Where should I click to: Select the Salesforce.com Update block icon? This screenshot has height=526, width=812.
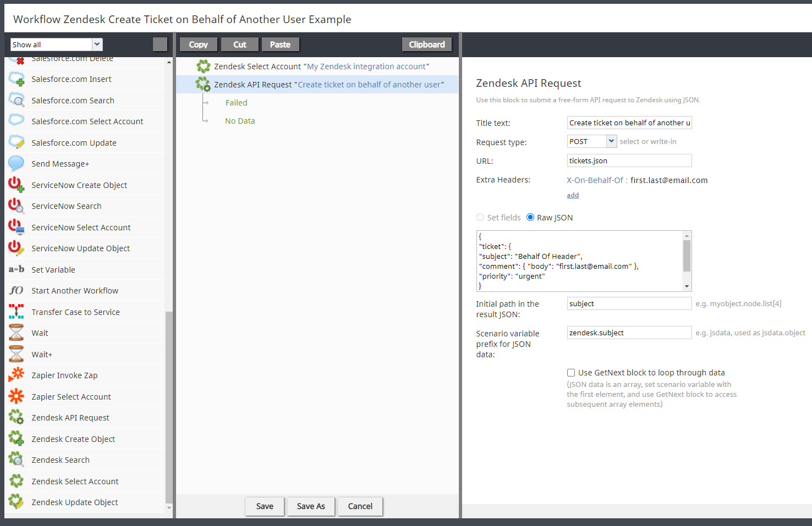[x=17, y=142]
